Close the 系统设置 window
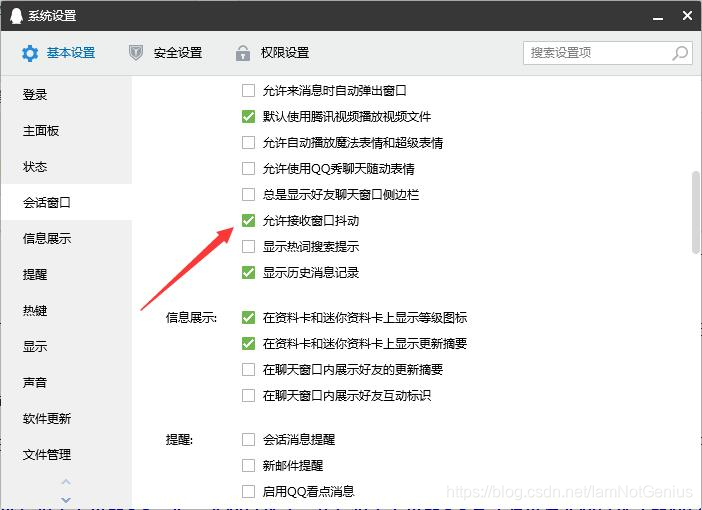Viewport: 702px width, 510px height. [687, 16]
